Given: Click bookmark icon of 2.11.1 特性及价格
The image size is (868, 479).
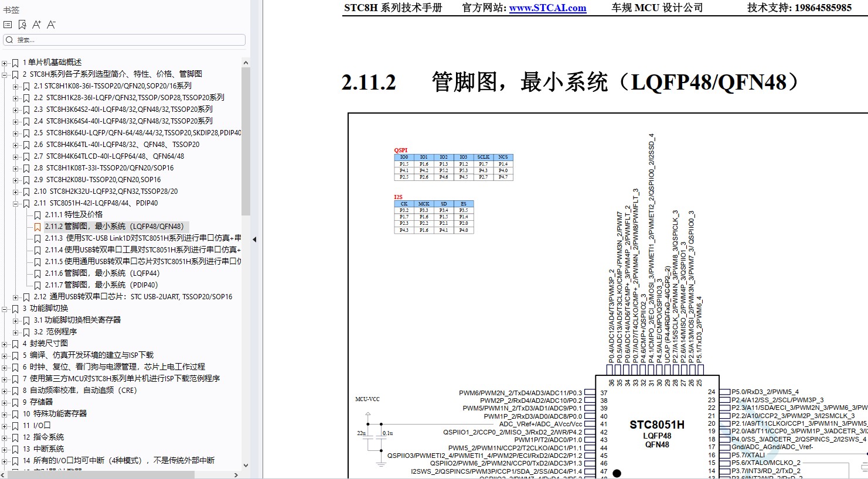Looking at the screenshot, I should click(38, 215).
